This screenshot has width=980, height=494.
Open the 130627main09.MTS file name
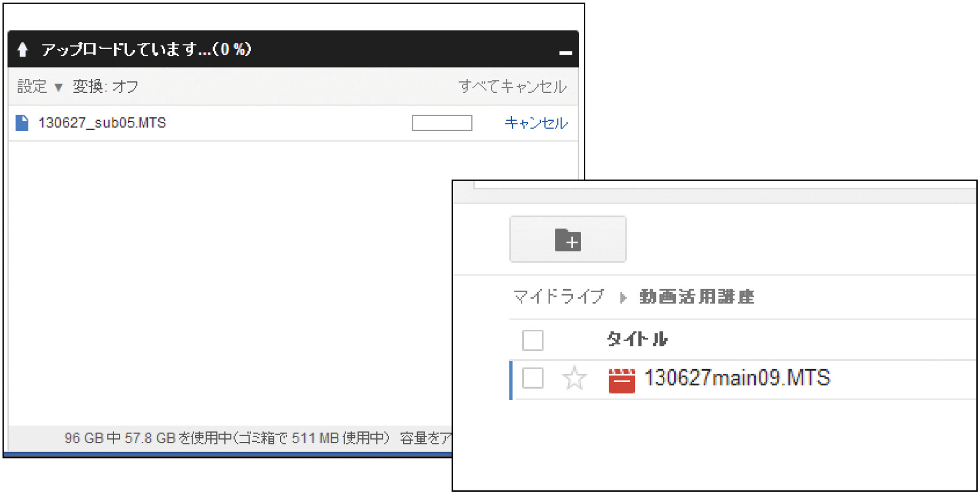pos(737,378)
